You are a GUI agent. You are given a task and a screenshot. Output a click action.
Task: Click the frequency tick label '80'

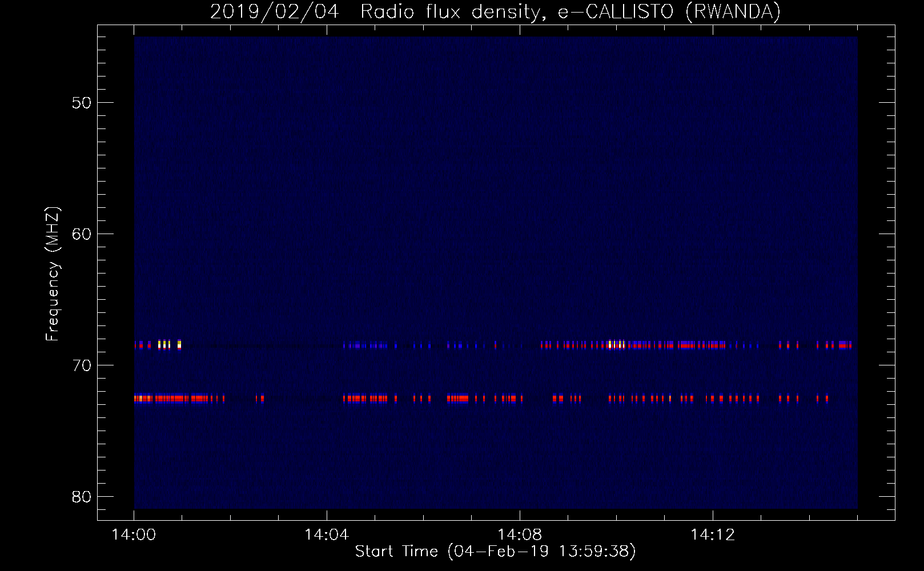click(82, 497)
